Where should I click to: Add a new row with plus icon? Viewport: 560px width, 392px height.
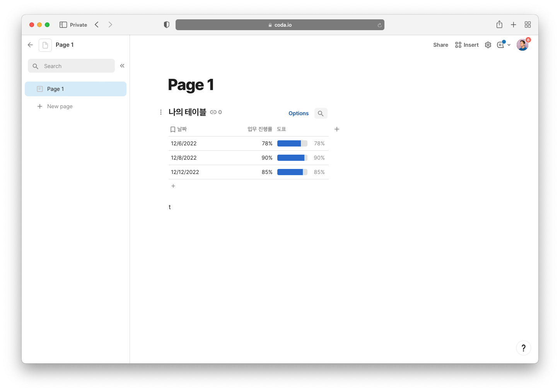coord(173,186)
